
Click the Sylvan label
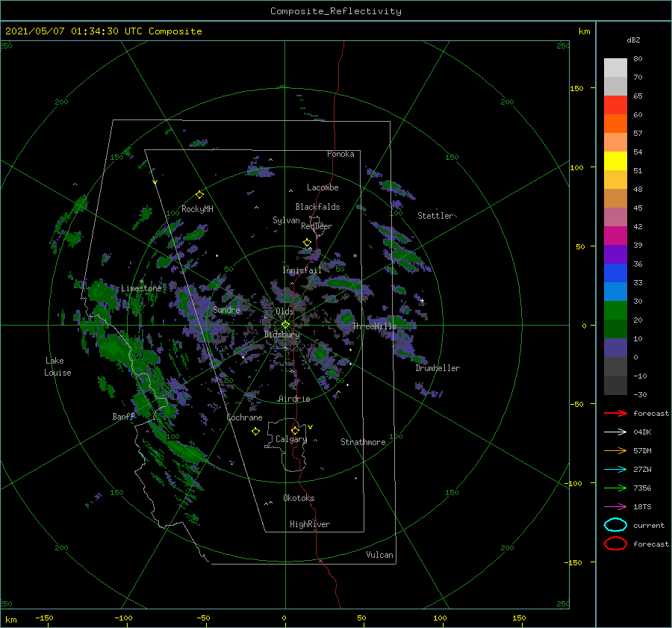pos(286,220)
